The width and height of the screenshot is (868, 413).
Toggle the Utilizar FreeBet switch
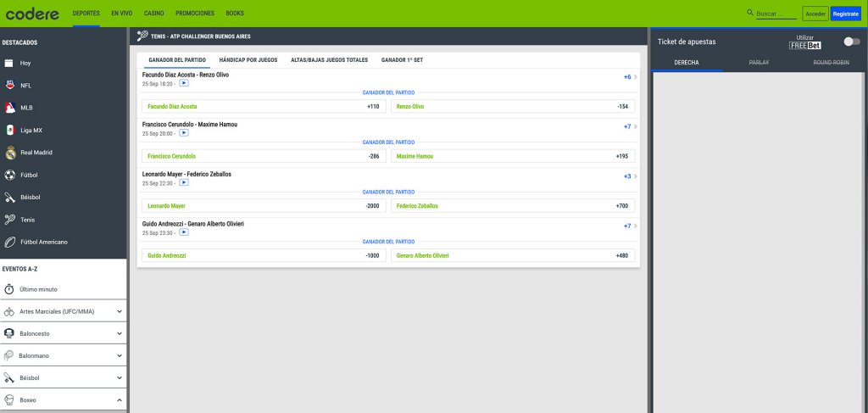tap(851, 42)
